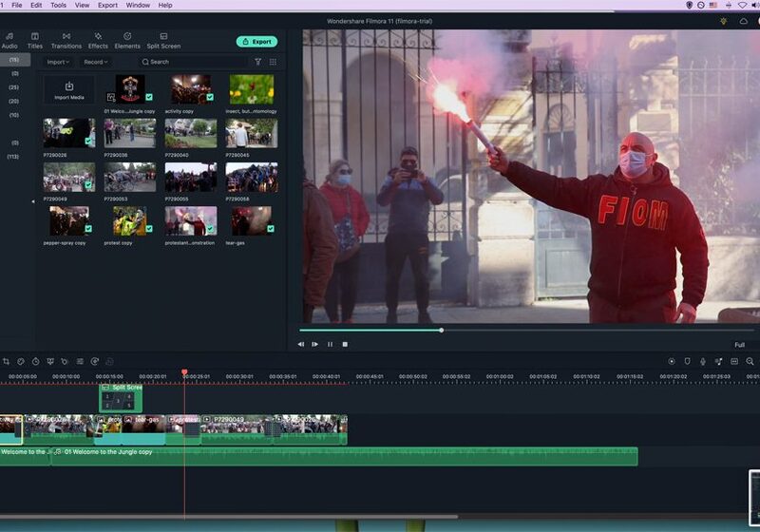Click the voiceover microphone icon
This screenshot has height=532, width=760.
pos(702,361)
